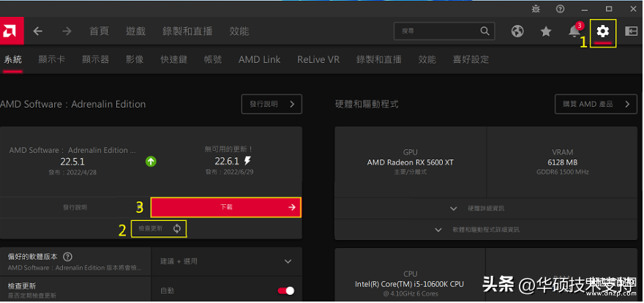Select 錄製和直播 settings tab
Screen dimensions: 644x303
point(378,59)
